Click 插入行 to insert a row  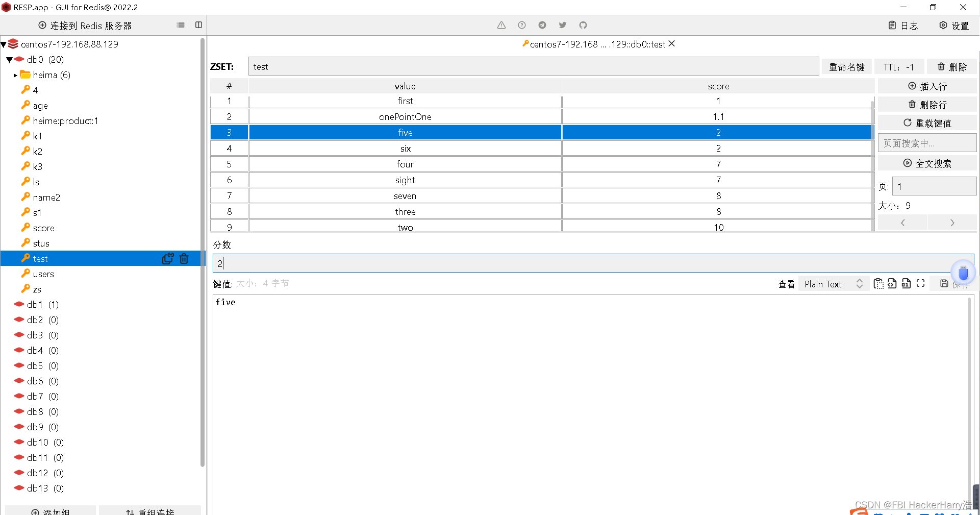coord(927,86)
